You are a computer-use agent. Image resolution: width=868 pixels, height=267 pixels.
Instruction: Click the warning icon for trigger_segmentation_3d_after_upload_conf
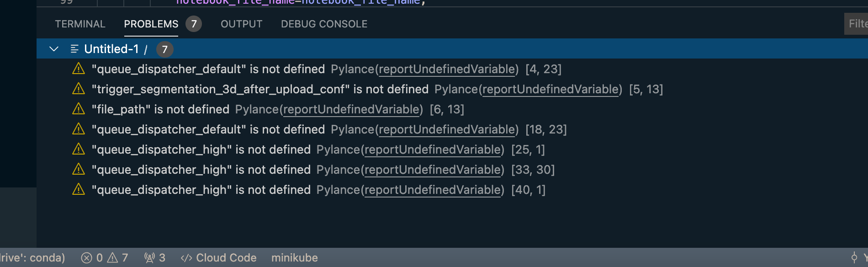tap(79, 89)
